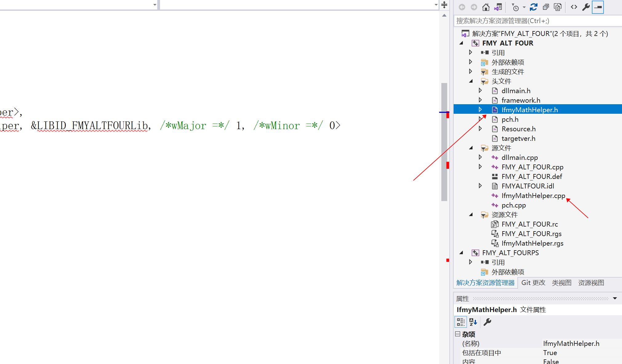Click the Forward navigation arrow in Solution Explorer

tap(474, 7)
